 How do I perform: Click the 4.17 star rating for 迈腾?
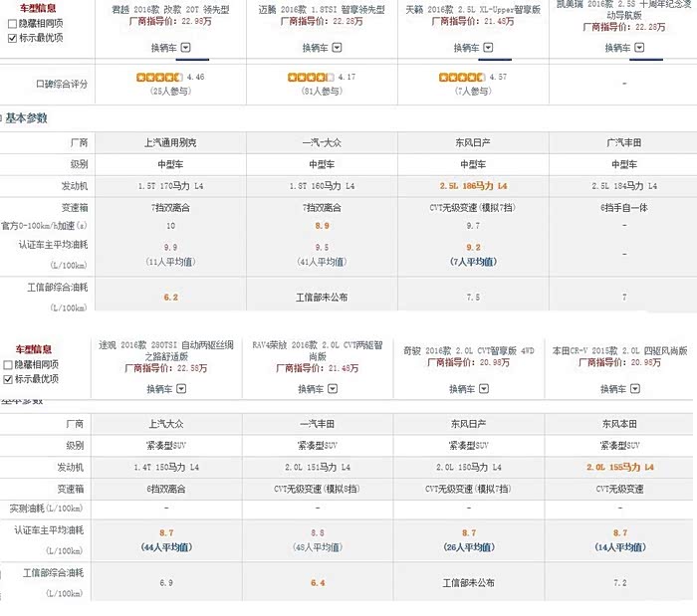(311, 78)
